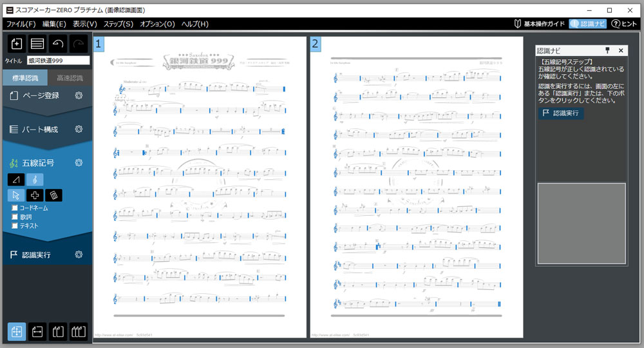Show two pages side by side
The image size is (644, 348).
(x=58, y=331)
